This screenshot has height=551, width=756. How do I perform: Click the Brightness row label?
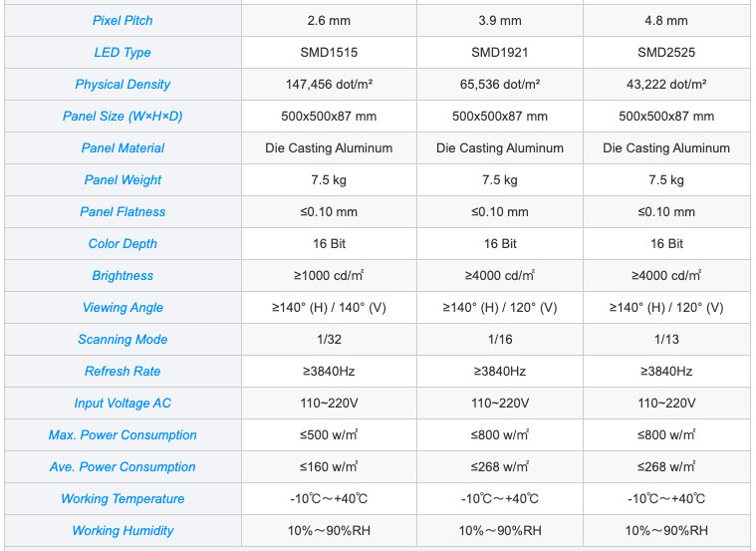pyautogui.click(x=123, y=275)
